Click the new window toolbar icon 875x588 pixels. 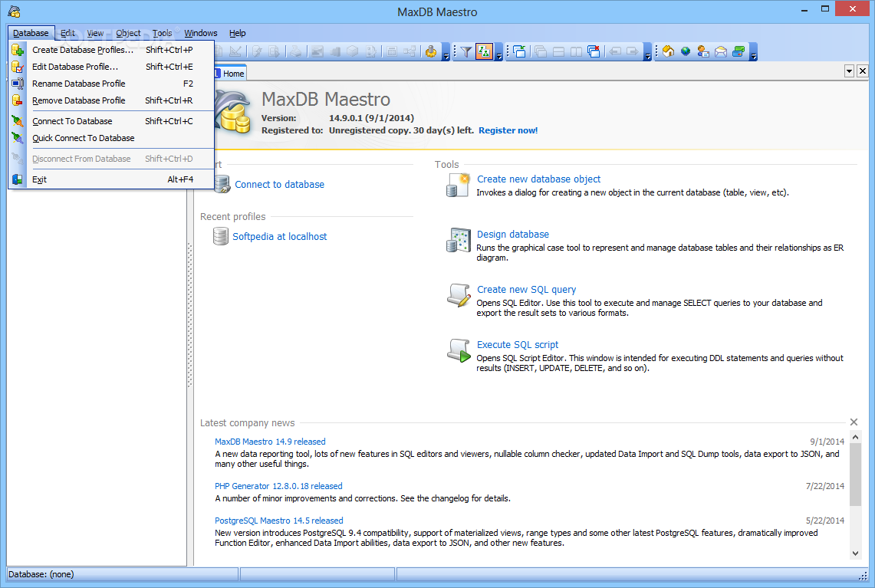pyautogui.click(x=519, y=52)
